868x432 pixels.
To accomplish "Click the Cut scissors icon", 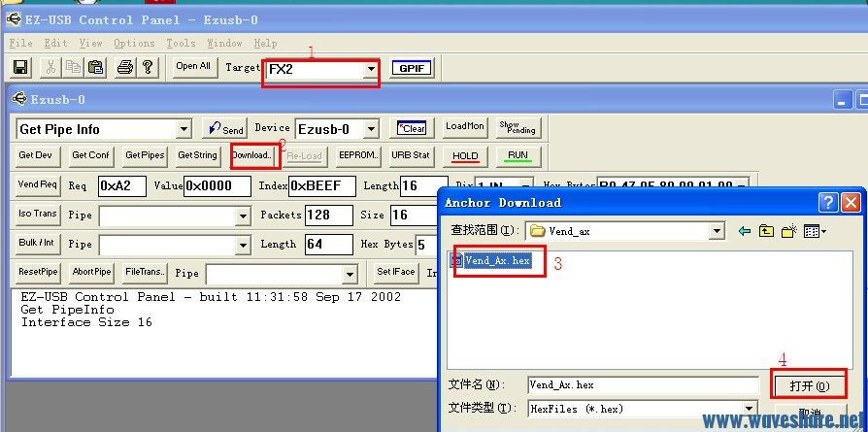I will tap(50, 68).
